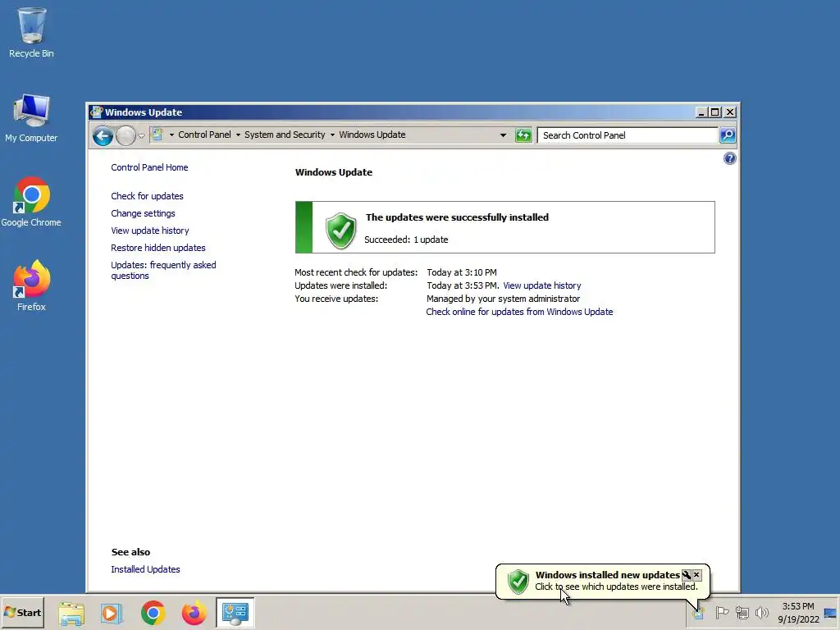Open Action Center flag tray icon
840x630 pixels.
[722, 612]
